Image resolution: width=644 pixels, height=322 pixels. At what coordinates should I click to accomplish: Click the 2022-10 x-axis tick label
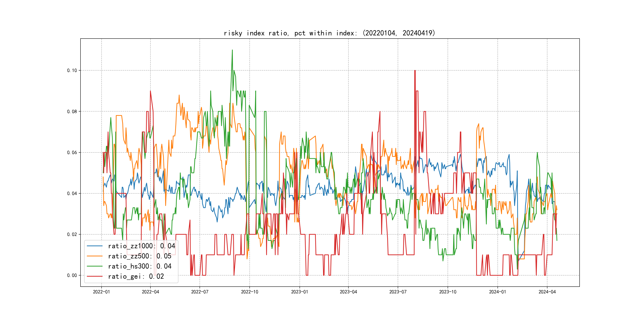click(249, 292)
